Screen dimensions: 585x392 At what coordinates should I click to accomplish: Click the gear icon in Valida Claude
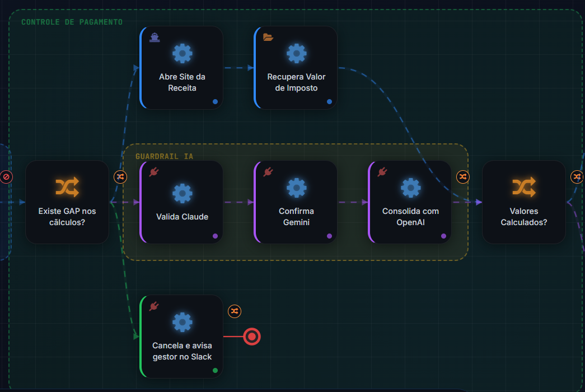(182, 193)
